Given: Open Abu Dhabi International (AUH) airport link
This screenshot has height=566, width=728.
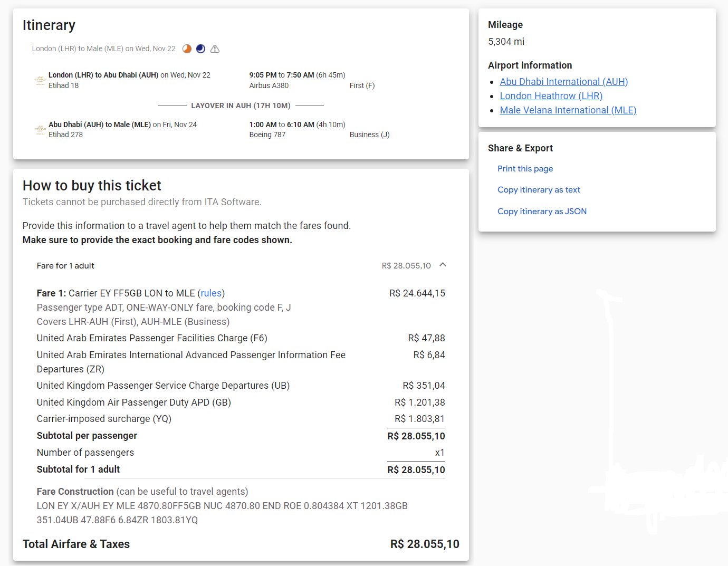Looking at the screenshot, I should coord(564,82).
